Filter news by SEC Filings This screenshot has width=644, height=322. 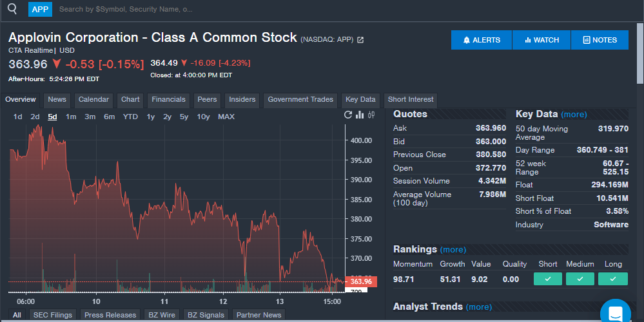[53, 315]
